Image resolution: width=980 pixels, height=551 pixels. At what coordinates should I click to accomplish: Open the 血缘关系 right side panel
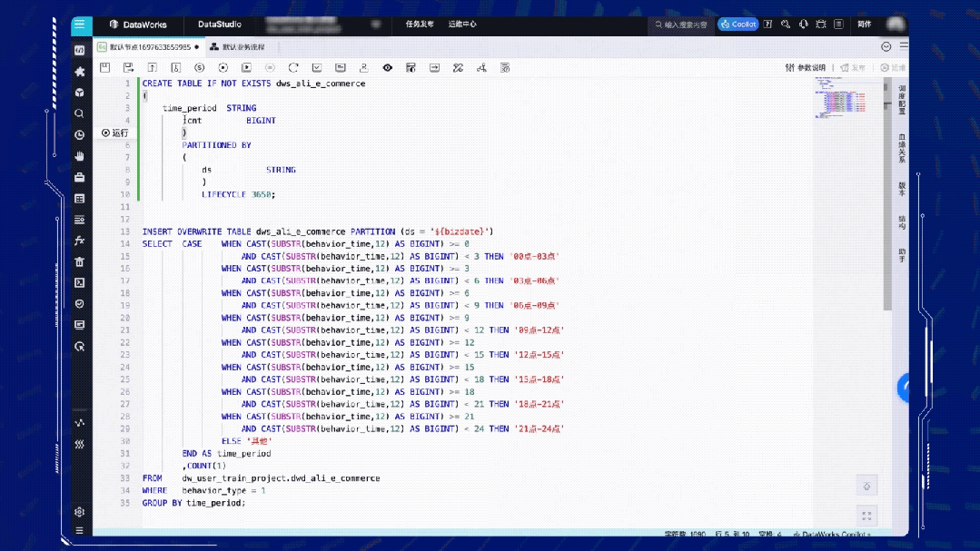point(902,148)
